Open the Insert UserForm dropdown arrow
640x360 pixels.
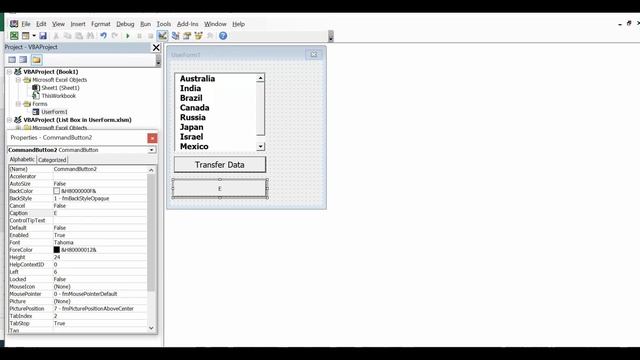pyautogui.click(x=34, y=36)
